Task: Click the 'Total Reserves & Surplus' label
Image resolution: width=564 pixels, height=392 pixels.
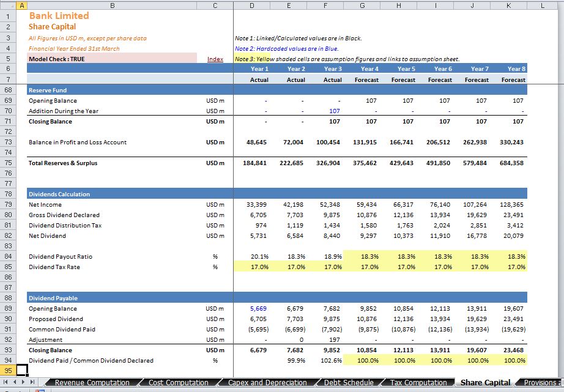Action: click(63, 163)
